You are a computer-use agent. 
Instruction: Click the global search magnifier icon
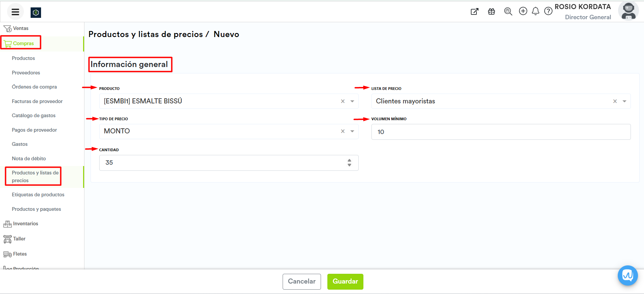[508, 12]
